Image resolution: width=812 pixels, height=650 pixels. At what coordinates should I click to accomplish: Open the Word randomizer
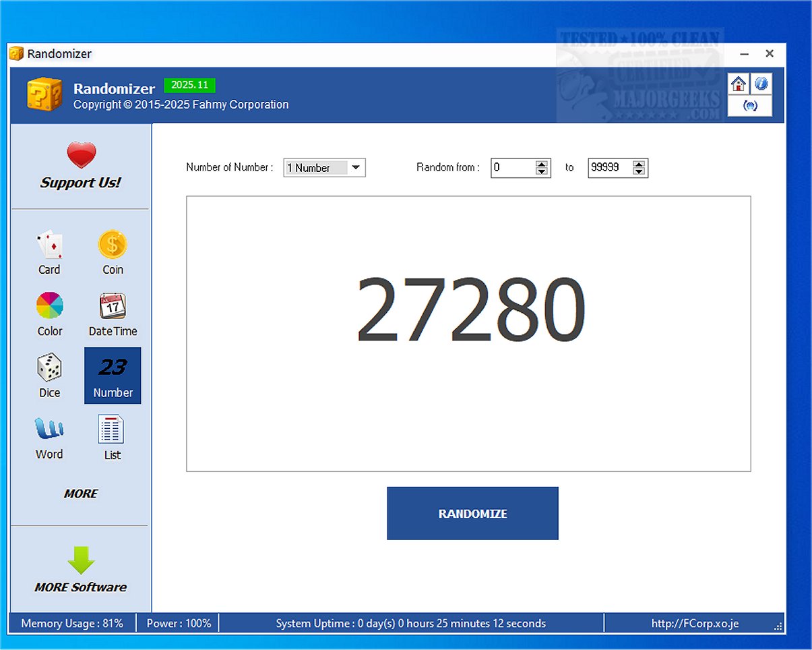[x=49, y=437]
